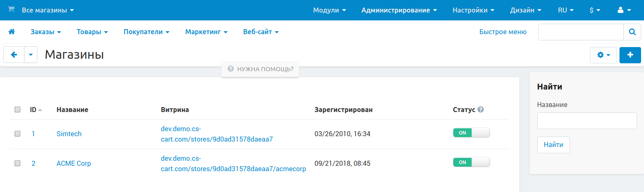Expand the Все магазины dropdown

tap(48, 10)
